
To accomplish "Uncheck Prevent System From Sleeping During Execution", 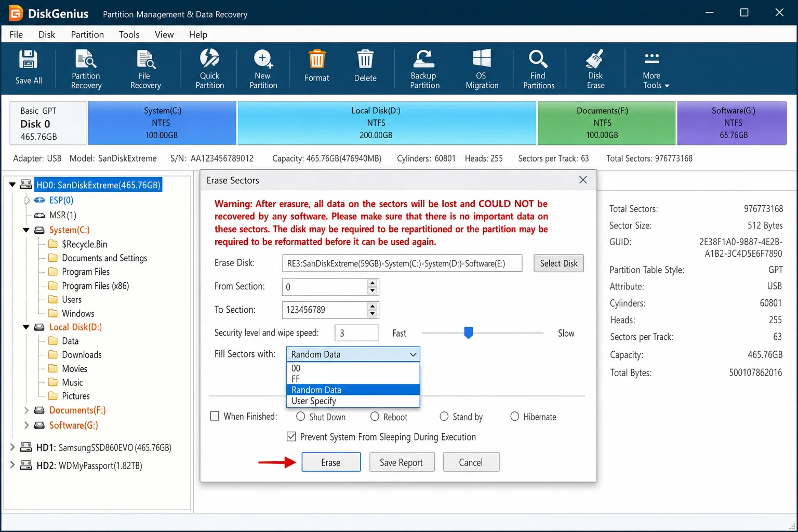I will point(291,436).
